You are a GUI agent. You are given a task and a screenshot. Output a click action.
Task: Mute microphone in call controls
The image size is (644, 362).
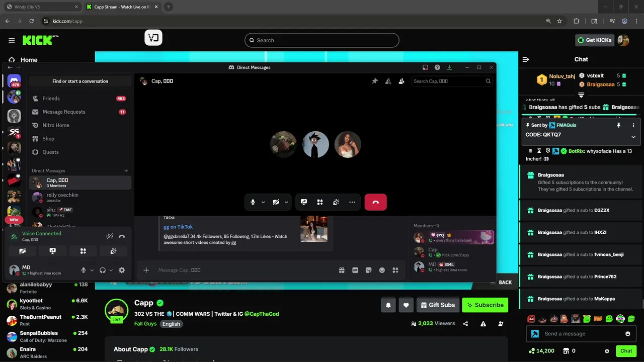pyautogui.click(x=253, y=202)
